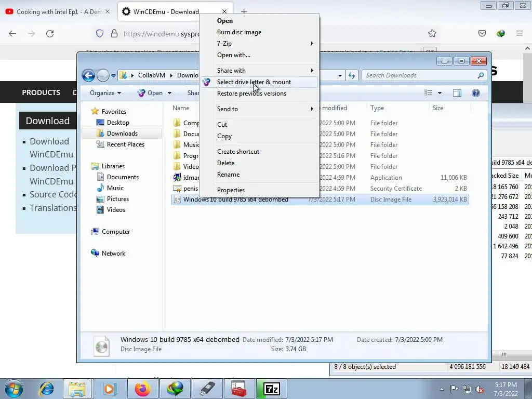Viewport: 532px width, 399px height.
Task: Click the PRODUCTS nav item on website
Action: pos(41,92)
